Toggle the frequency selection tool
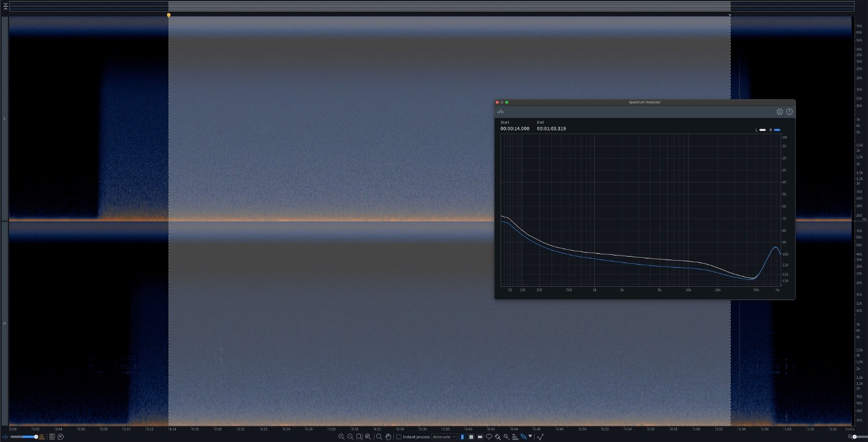This screenshot has width=868, height=442. pos(480,437)
